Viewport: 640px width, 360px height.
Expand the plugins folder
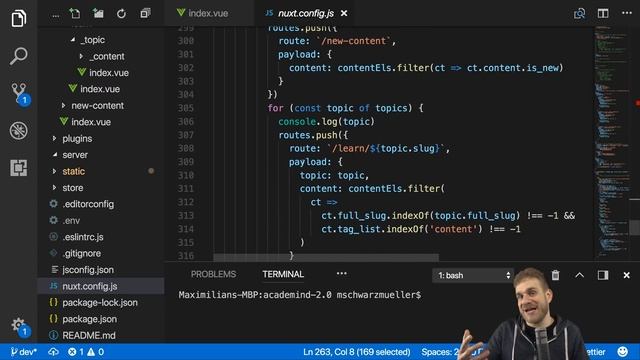click(x=77, y=139)
